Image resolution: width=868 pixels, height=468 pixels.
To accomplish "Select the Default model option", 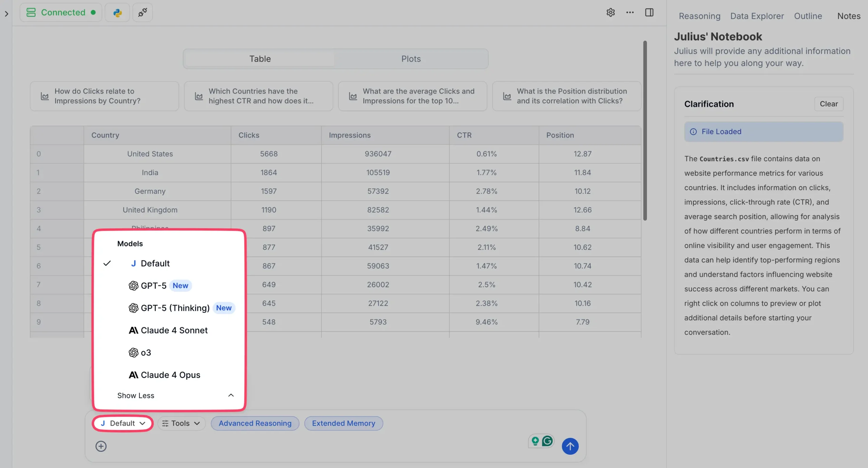I will pyautogui.click(x=155, y=263).
